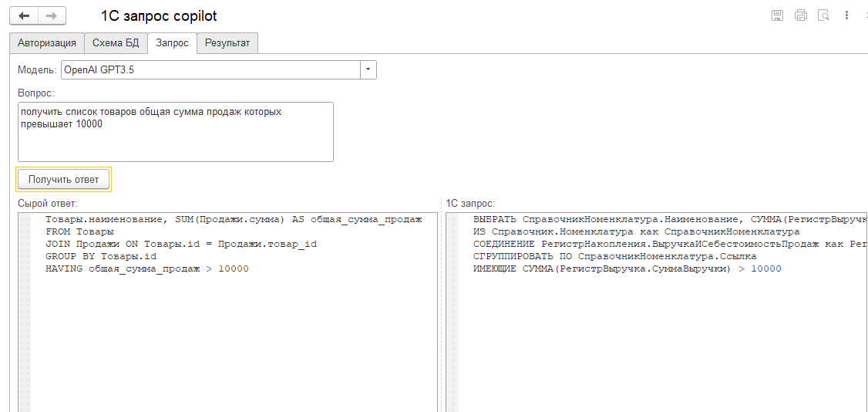
Task: Go forward with the right arrow button
Action: click(52, 16)
